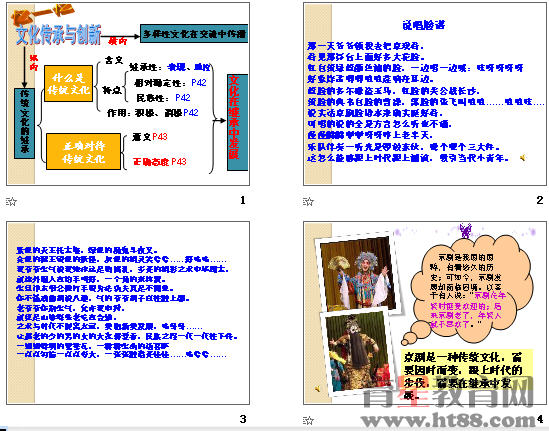Click the yellow highlighted text box on slide 4
The height and width of the screenshot is (431, 549).
(x=467, y=375)
